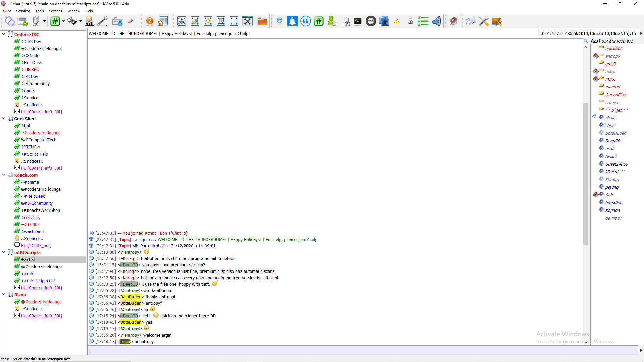The height and width of the screenshot is (362, 644).
Task: Collapse the GeekShed server tree
Action: click(4, 118)
